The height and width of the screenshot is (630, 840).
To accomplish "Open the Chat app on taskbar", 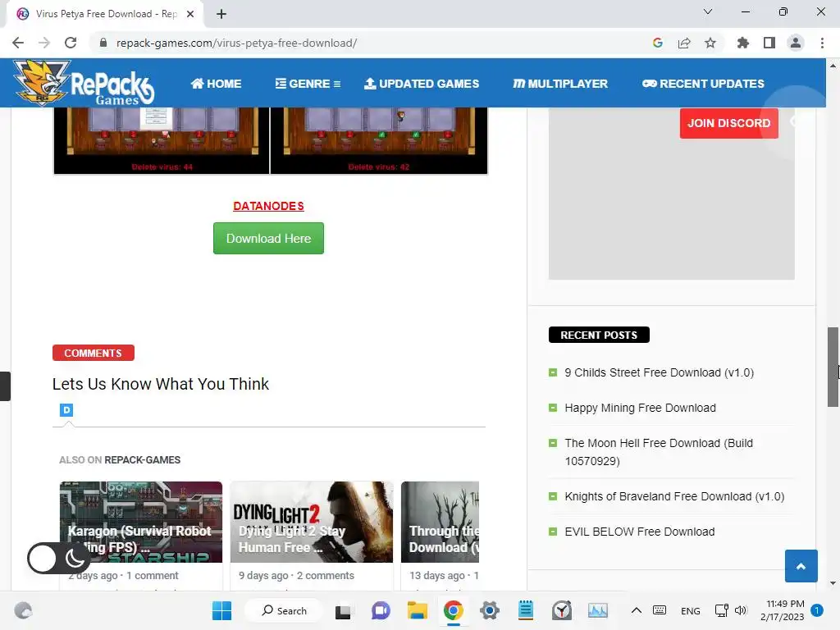I will [381, 610].
